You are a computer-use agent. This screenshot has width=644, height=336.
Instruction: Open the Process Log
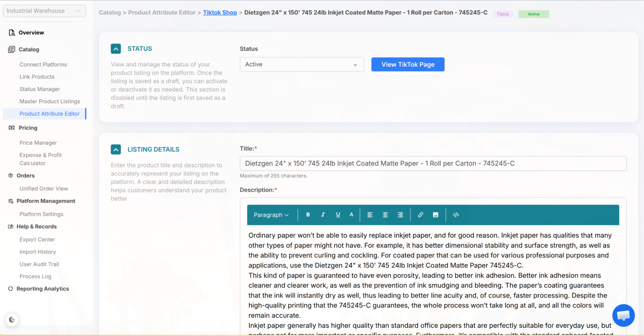[x=35, y=276]
